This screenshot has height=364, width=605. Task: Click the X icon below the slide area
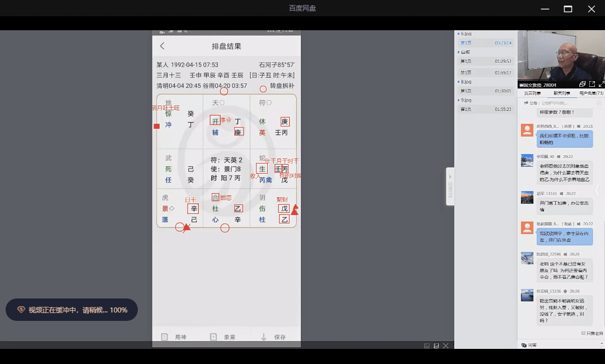point(446,346)
